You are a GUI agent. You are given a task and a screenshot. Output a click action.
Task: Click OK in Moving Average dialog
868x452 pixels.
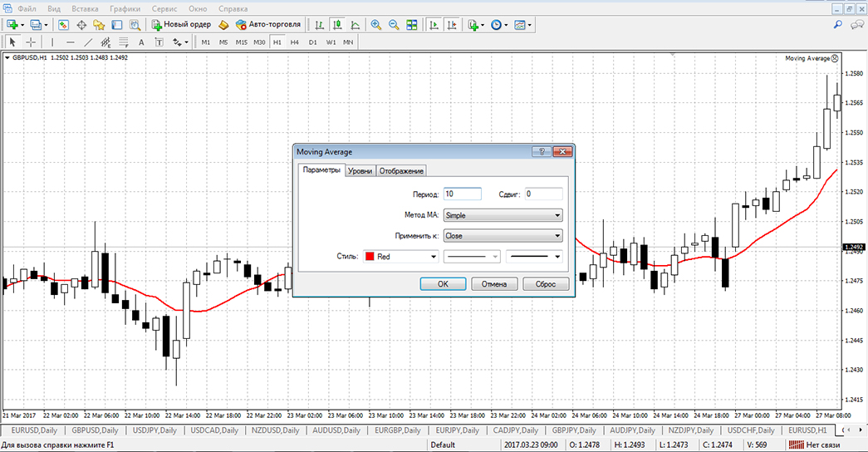[x=443, y=283]
